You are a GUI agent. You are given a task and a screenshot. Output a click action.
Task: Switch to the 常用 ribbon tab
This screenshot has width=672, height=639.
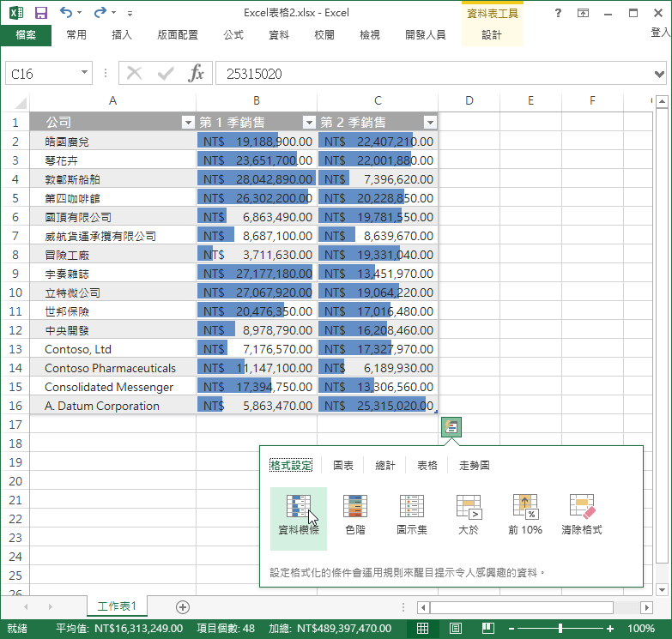(x=76, y=35)
